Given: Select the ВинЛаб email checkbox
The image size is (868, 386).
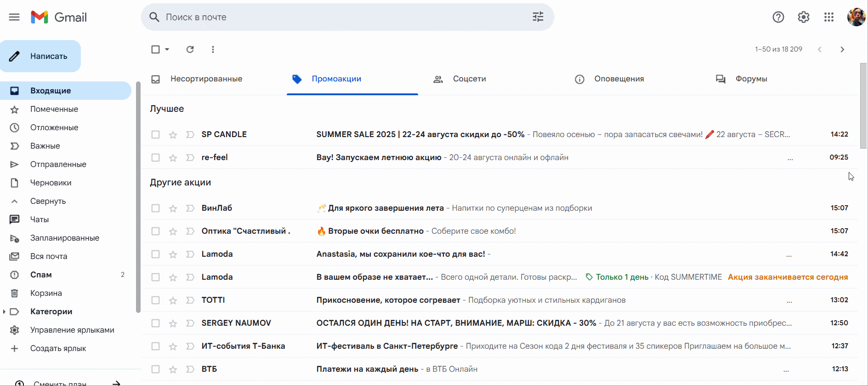Looking at the screenshot, I should coord(156,208).
